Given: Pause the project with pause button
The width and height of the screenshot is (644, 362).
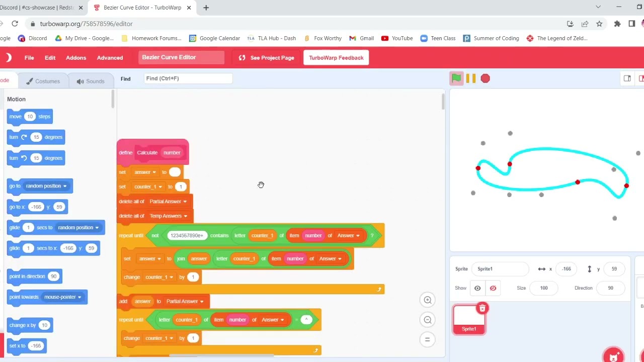Looking at the screenshot, I should point(471,78).
